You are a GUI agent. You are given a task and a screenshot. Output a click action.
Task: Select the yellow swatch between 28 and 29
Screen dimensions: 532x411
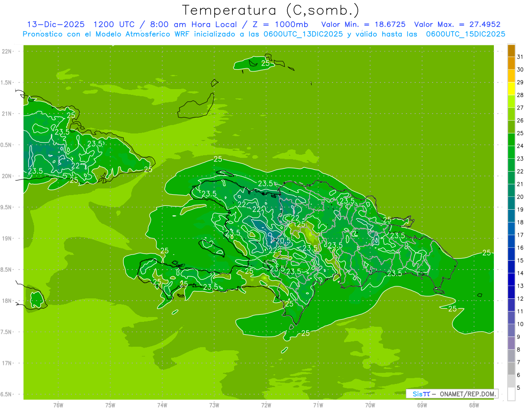511,89
